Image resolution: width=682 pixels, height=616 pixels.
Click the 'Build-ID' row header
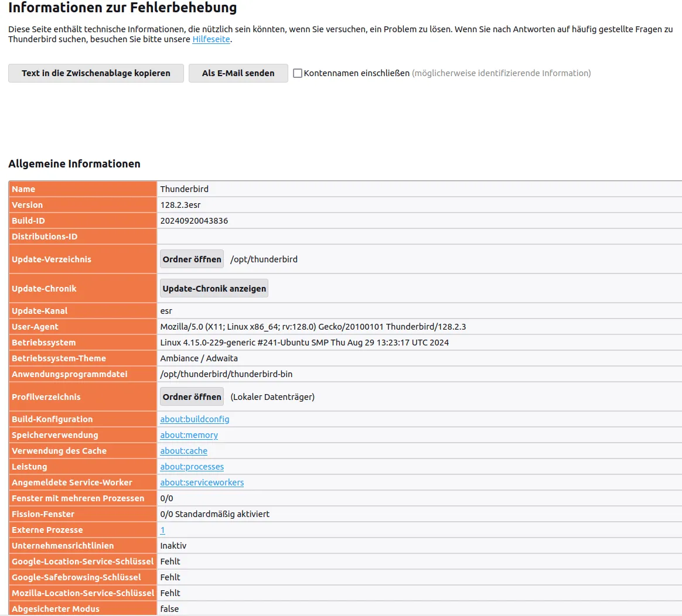point(83,221)
